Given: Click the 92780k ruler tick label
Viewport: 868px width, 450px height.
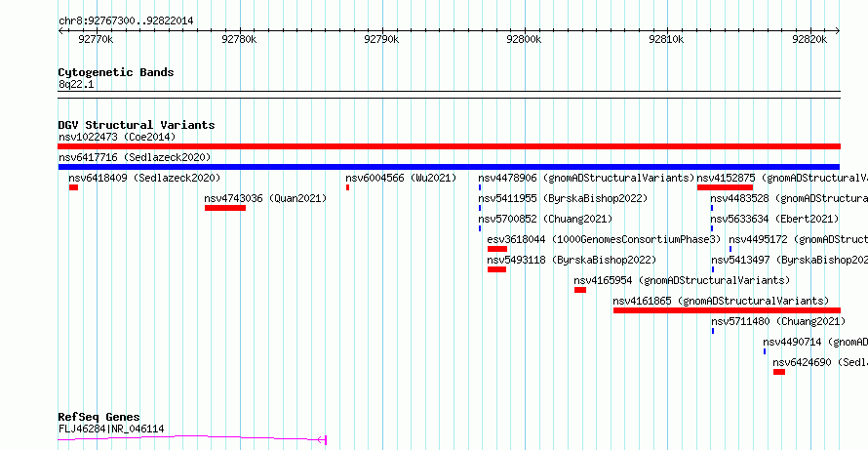Looking at the screenshot, I should pos(239,39).
